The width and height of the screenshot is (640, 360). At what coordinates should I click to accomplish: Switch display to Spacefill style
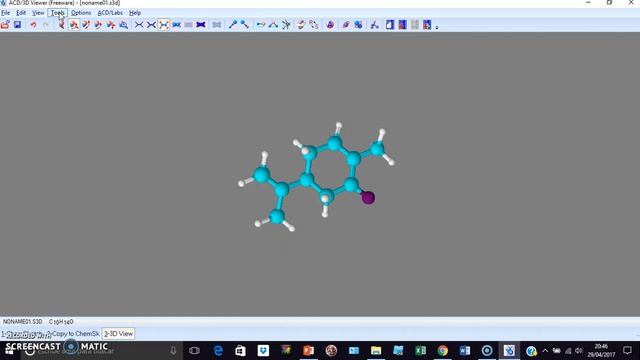coord(176,25)
